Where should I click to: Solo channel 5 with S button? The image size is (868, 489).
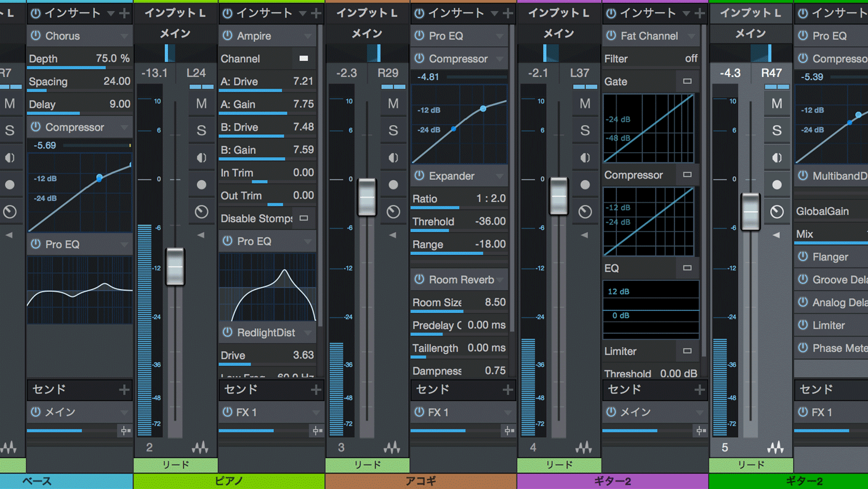click(777, 131)
